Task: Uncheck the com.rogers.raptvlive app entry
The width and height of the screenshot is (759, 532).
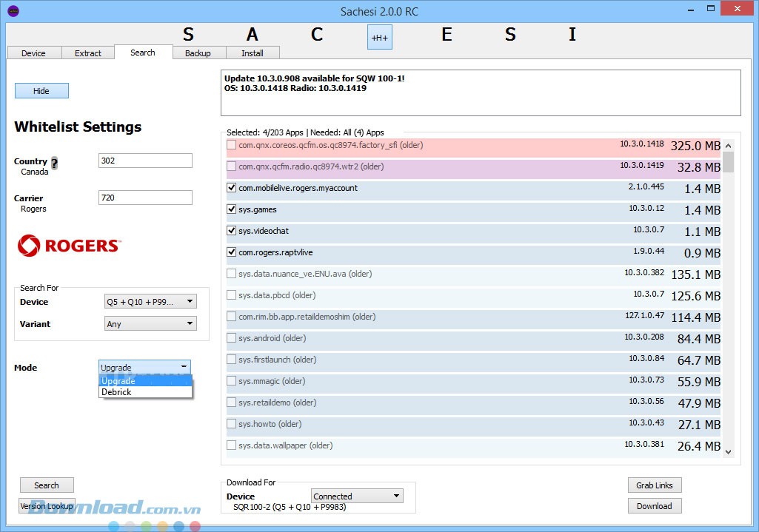Action: click(x=231, y=252)
